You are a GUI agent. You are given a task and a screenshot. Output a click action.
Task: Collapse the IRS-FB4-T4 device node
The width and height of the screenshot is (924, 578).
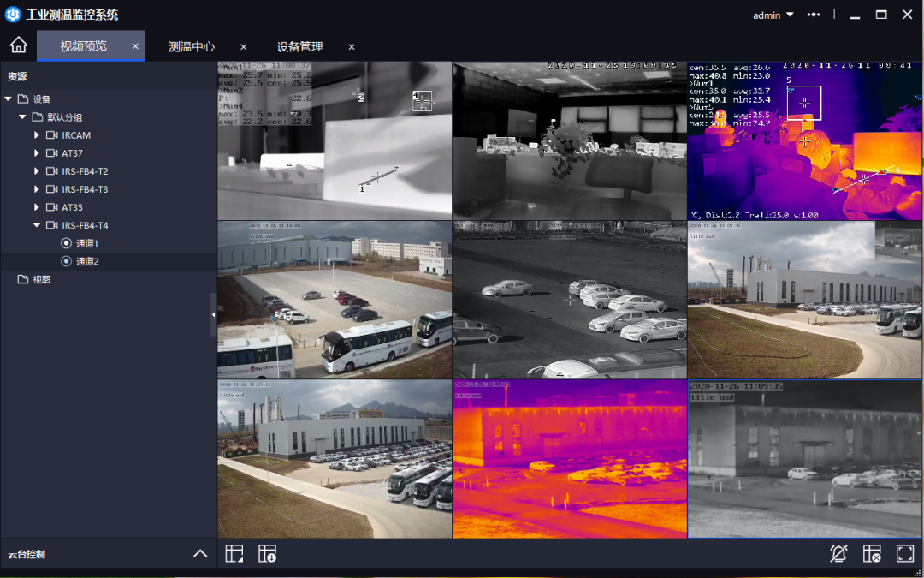click(x=37, y=226)
